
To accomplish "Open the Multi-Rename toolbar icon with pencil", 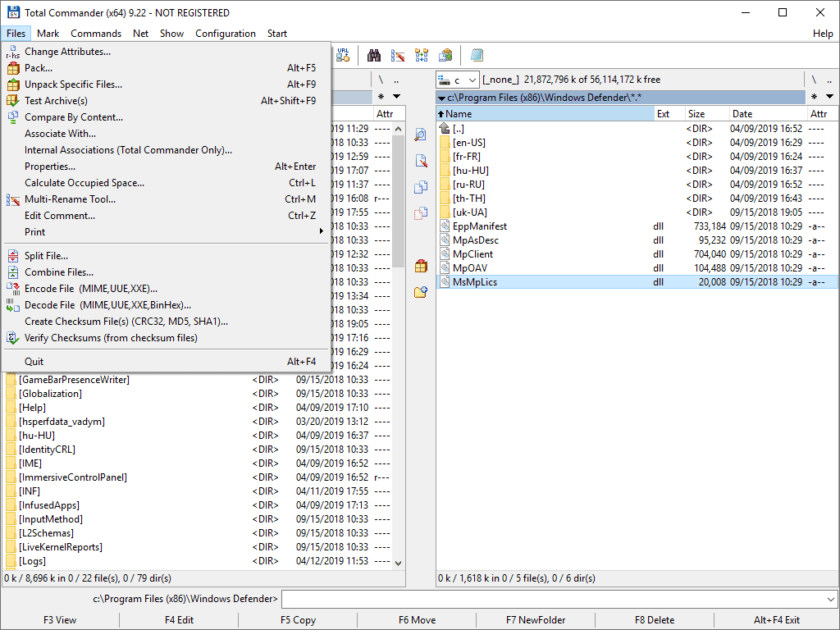I will click(398, 55).
